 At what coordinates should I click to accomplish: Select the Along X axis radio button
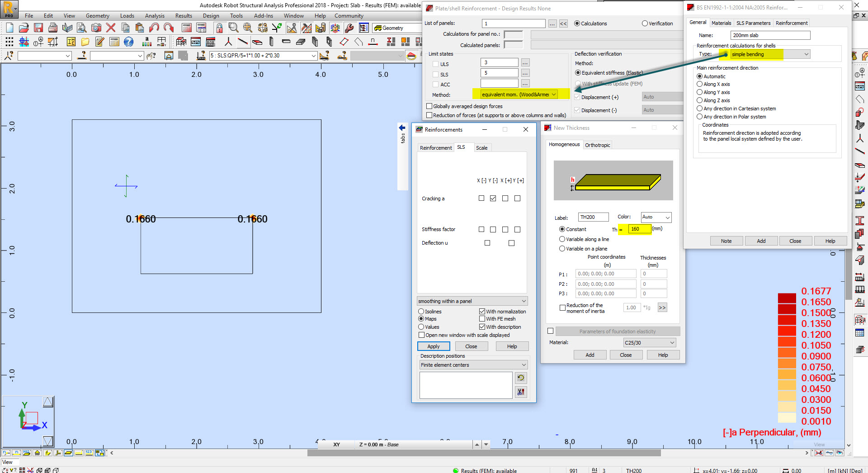click(700, 84)
